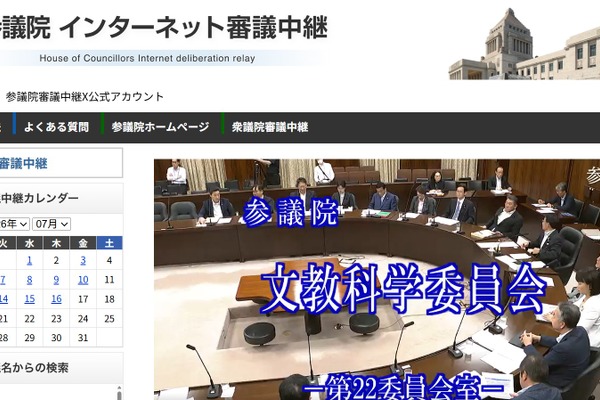Select calendar date 15
This screenshot has height=400, width=600.
[29, 299]
